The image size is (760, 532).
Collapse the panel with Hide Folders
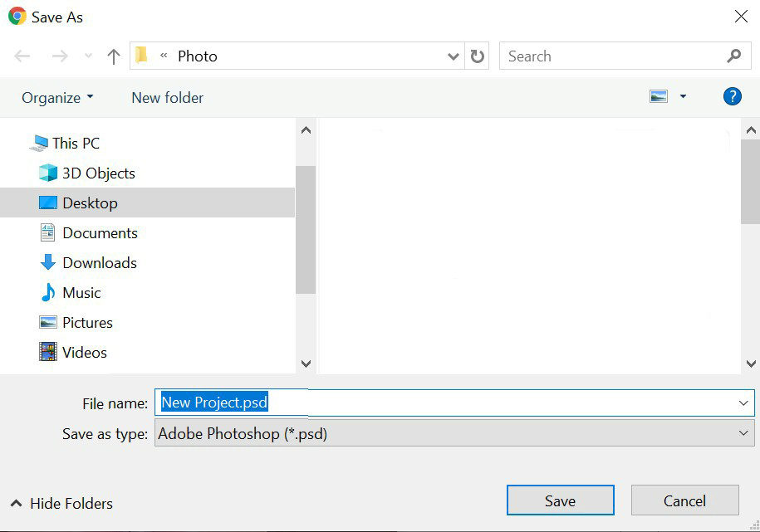61,504
